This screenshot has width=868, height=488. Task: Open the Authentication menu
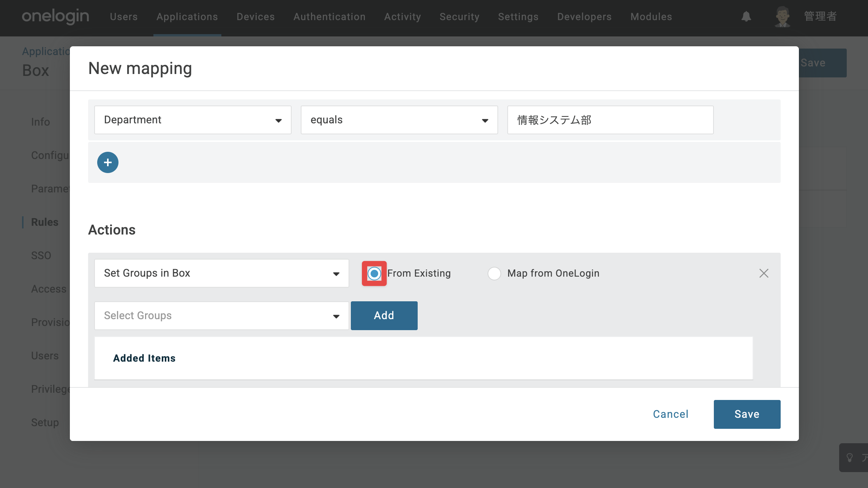coord(330,17)
